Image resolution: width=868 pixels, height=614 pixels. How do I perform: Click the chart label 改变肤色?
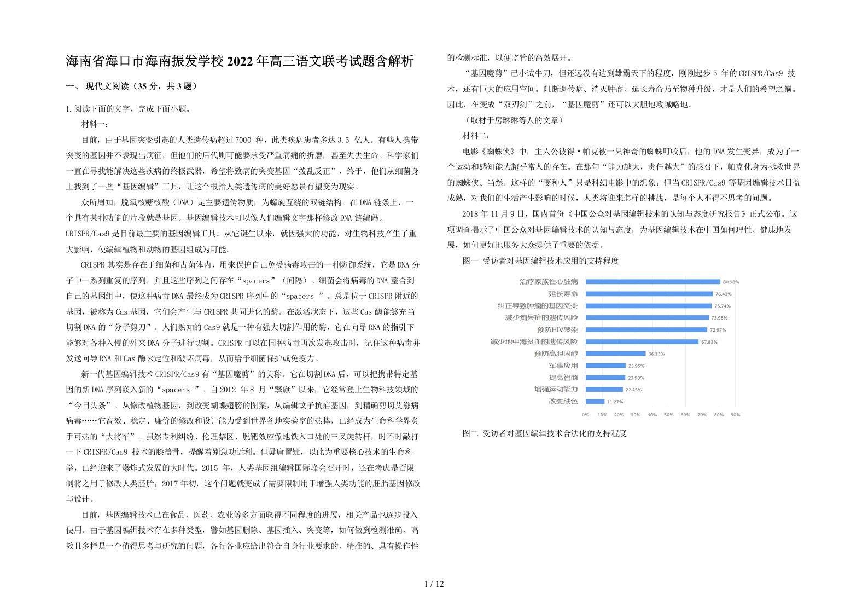563,402
